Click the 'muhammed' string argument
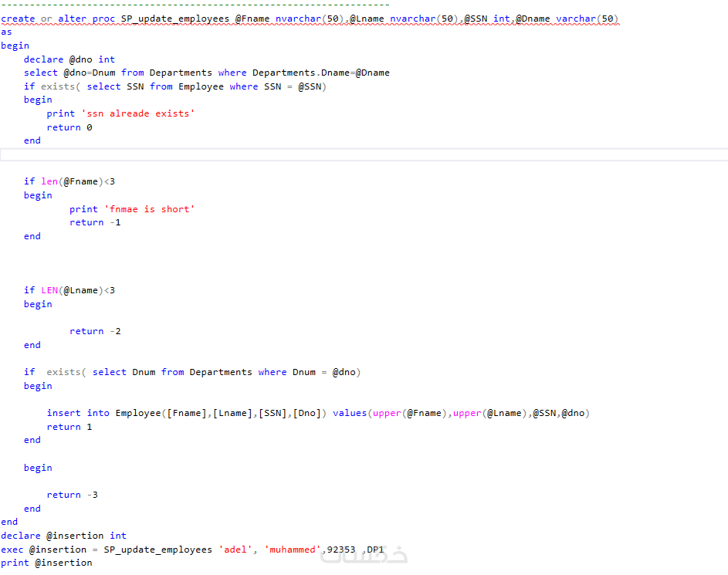728x575 pixels. click(x=293, y=550)
